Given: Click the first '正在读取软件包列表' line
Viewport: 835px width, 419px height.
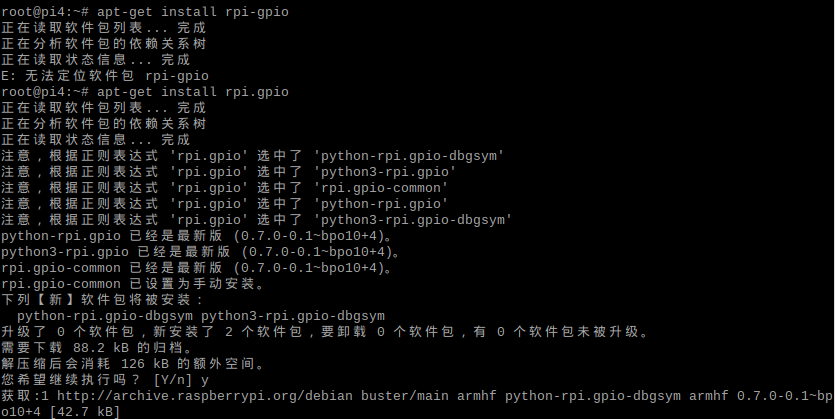Looking at the screenshot, I should pyautogui.click(x=103, y=28).
